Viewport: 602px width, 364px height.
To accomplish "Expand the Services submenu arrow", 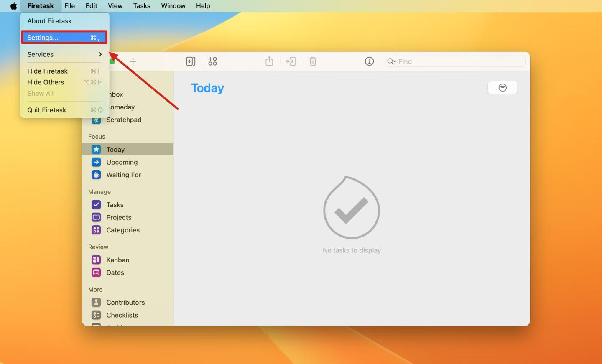I will (x=100, y=54).
